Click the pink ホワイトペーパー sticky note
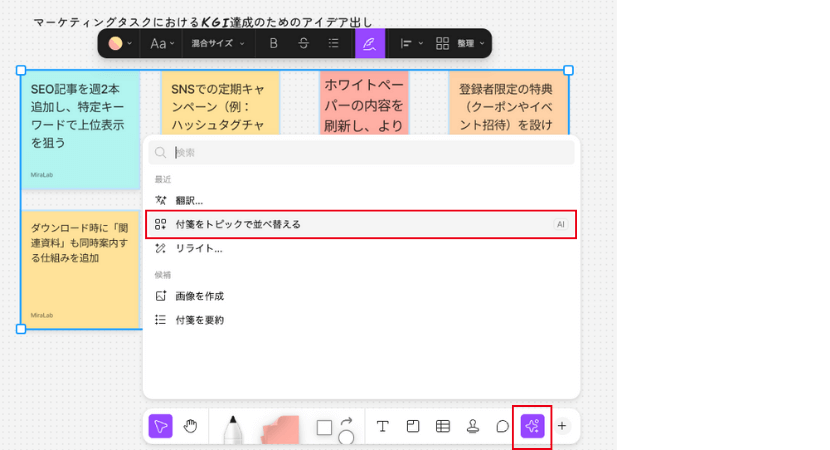830x450 pixels. click(x=364, y=103)
